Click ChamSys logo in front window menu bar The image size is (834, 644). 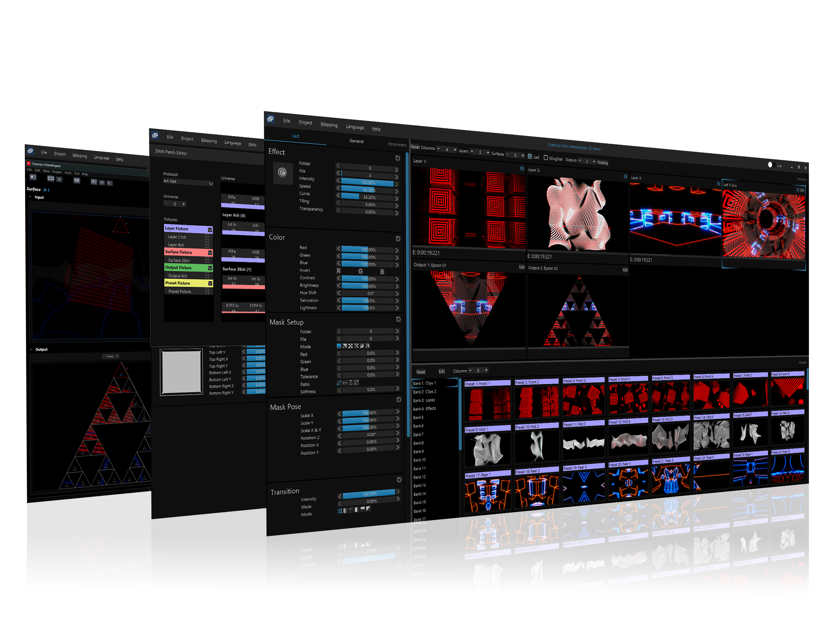pos(270,119)
